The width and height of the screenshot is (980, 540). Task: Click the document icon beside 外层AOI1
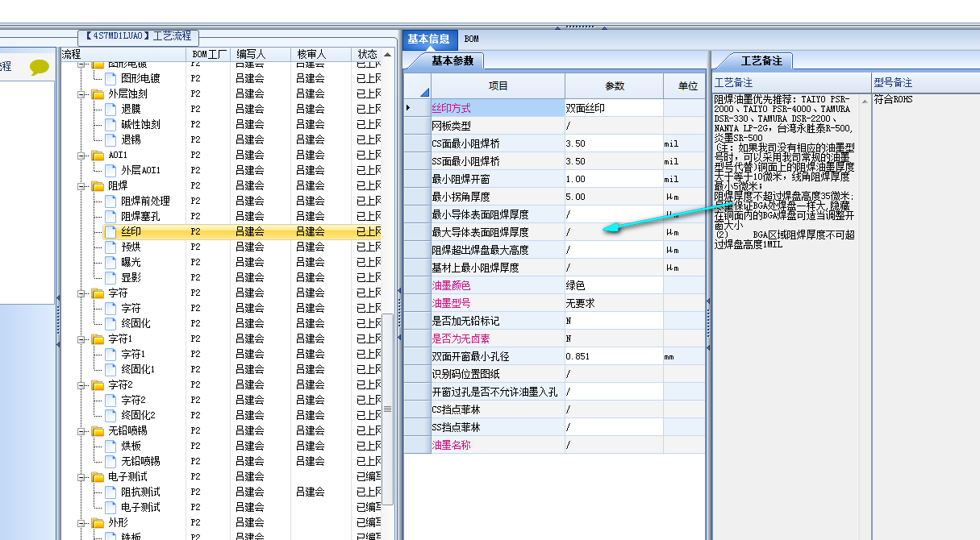pos(111,171)
